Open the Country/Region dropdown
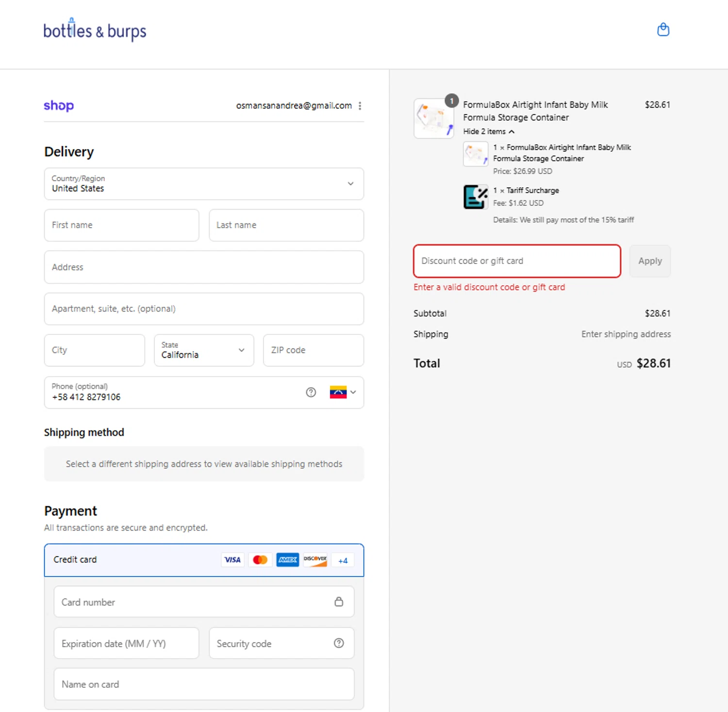 (204, 183)
